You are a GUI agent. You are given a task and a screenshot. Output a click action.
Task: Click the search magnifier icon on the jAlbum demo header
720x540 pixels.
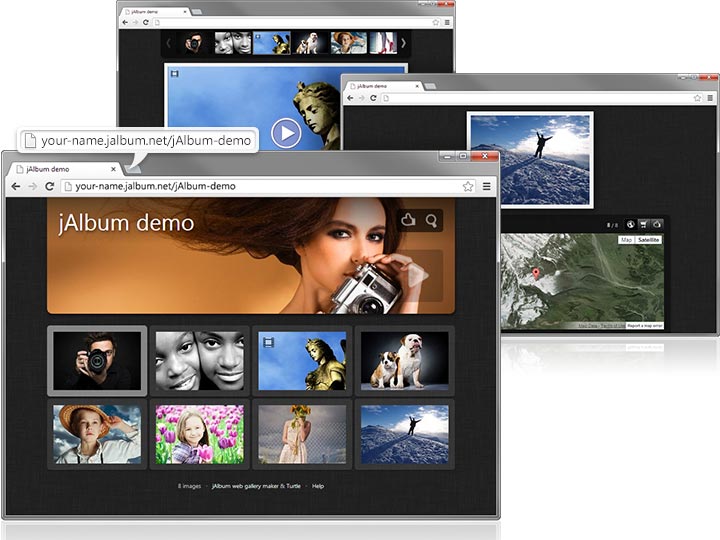[x=431, y=221]
